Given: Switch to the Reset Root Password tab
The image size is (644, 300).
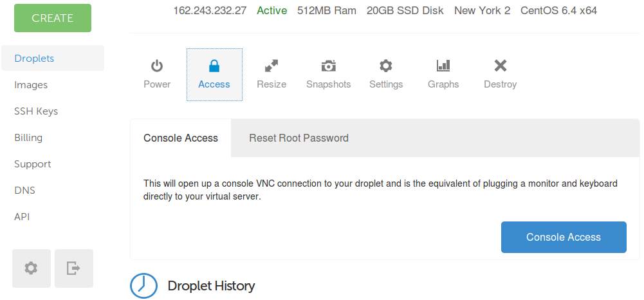Looking at the screenshot, I should coord(299,138).
